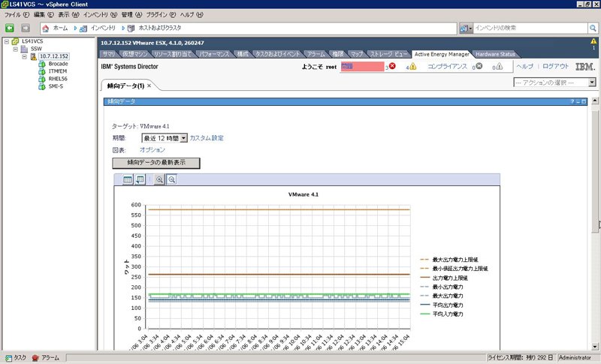Image resolution: width=601 pixels, height=364 pixels.
Task: Open the search scope dropdown beside the inventory search box
Action: tap(466, 29)
